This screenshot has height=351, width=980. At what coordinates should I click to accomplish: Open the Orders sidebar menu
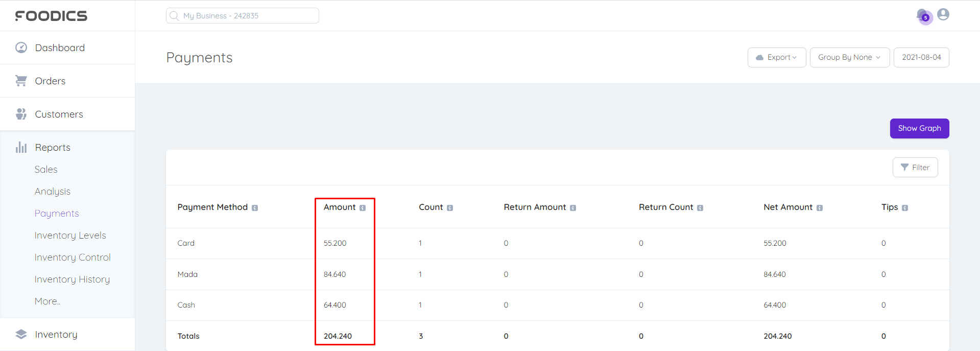click(x=50, y=81)
